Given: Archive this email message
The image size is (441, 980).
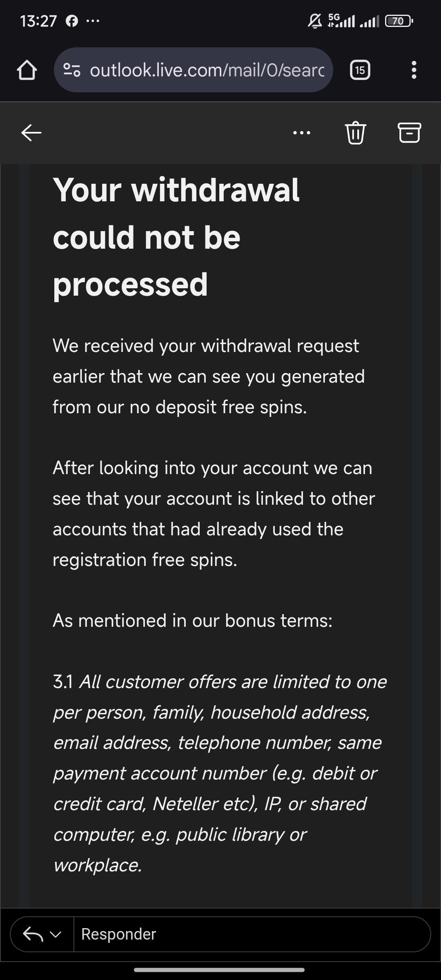Looking at the screenshot, I should (x=409, y=133).
